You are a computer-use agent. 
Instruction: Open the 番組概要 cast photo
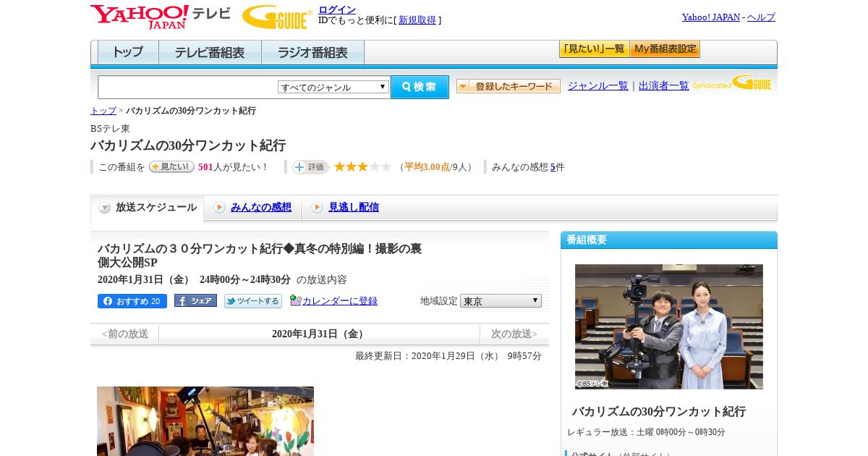(x=669, y=326)
